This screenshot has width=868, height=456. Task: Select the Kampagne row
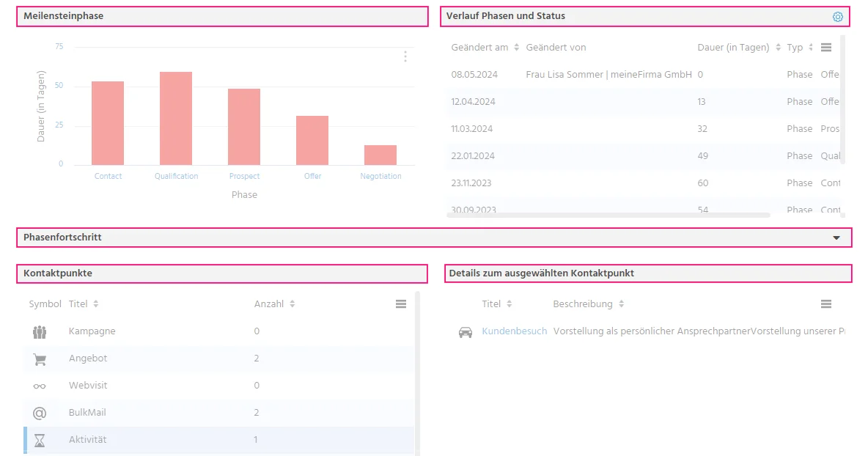218,331
